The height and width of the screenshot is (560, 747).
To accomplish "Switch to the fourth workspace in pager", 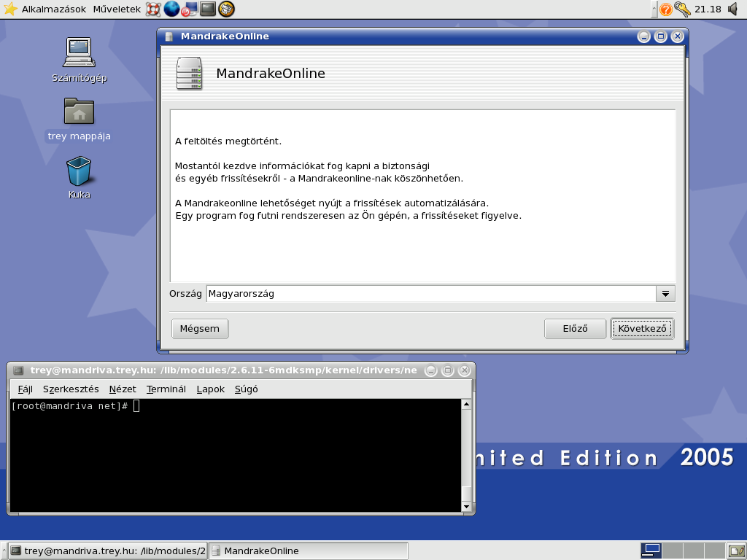I will [714, 551].
